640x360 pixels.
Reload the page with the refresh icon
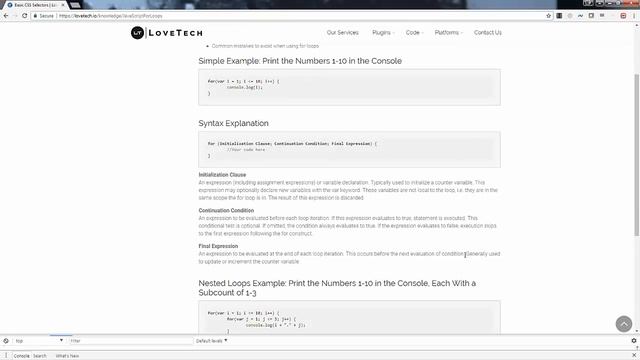coord(24,16)
